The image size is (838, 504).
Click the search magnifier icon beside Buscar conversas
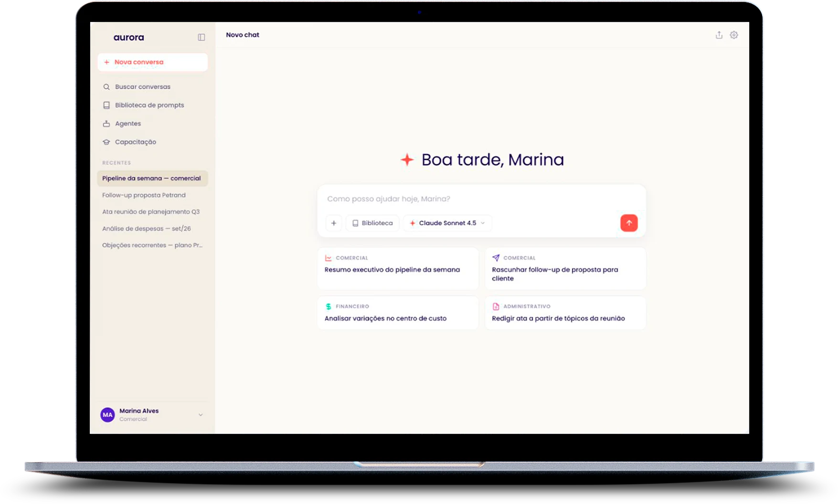pyautogui.click(x=106, y=87)
